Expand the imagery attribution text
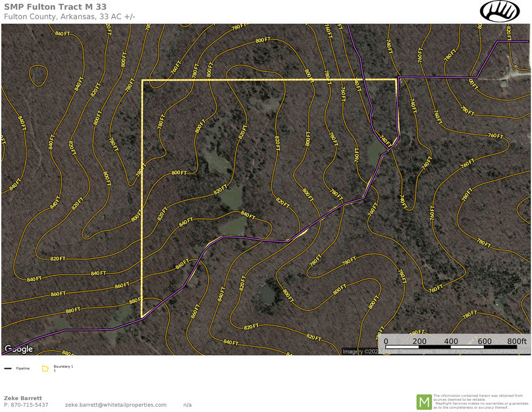532x412 pixels. point(435,351)
